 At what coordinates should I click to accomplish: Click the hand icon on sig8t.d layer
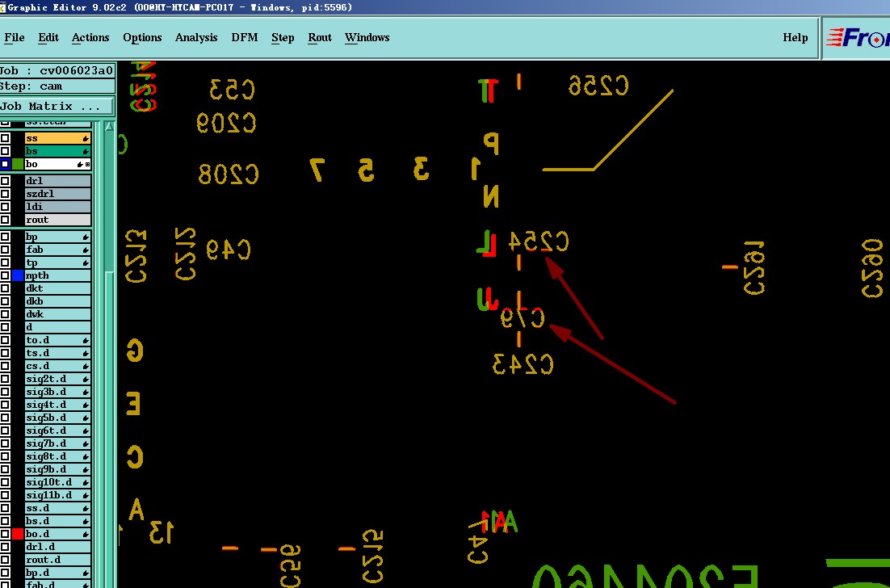(x=85, y=457)
